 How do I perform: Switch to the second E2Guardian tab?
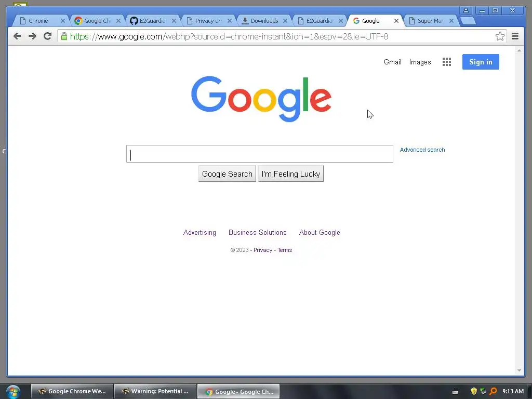click(x=320, y=21)
